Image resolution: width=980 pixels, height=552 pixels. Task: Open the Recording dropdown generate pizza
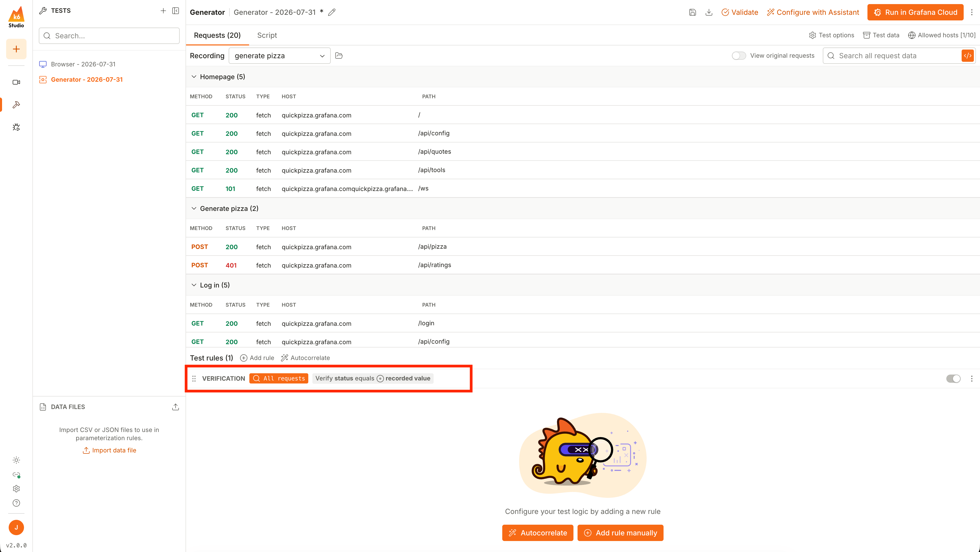pos(280,56)
